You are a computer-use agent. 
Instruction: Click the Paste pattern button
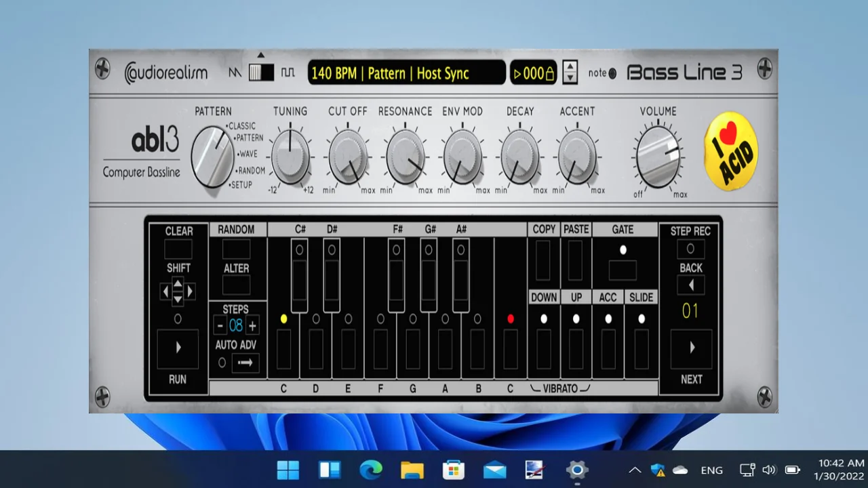tap(576, 260)
